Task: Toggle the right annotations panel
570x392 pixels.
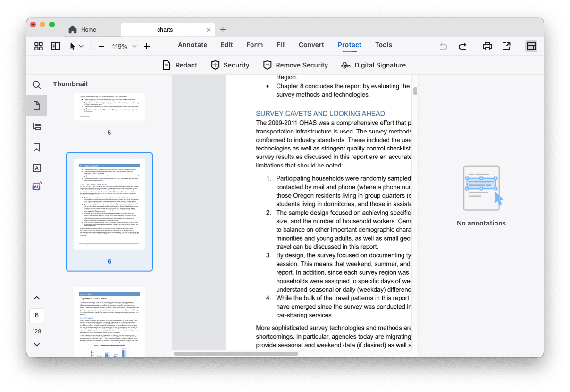Action: click(x=531, y=46)
